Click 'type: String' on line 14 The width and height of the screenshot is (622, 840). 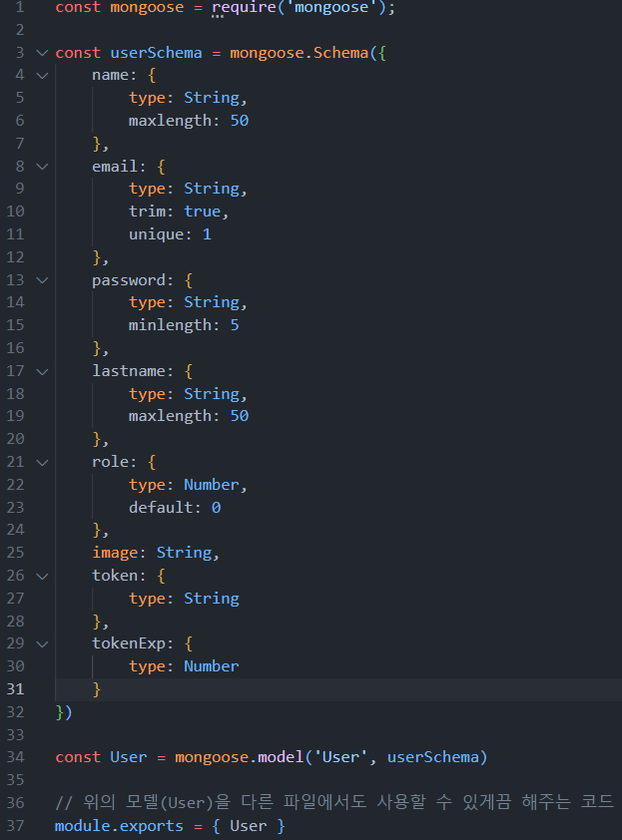(x=184, y=302)
